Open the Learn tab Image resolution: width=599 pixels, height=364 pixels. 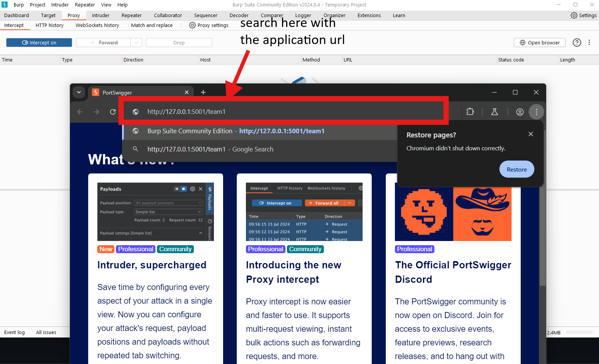pyautogui.click(x=399, y=15)
